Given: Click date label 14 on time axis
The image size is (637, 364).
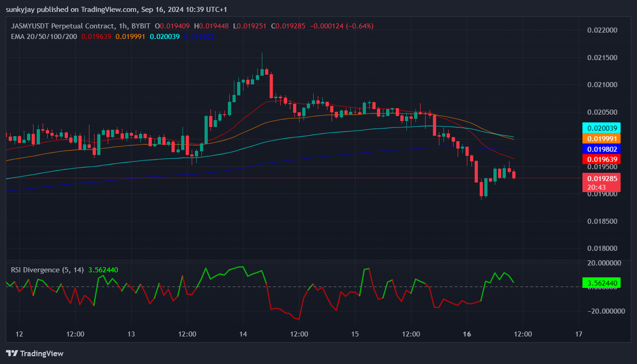Looking at the screenshot, I should coord(243,334).
